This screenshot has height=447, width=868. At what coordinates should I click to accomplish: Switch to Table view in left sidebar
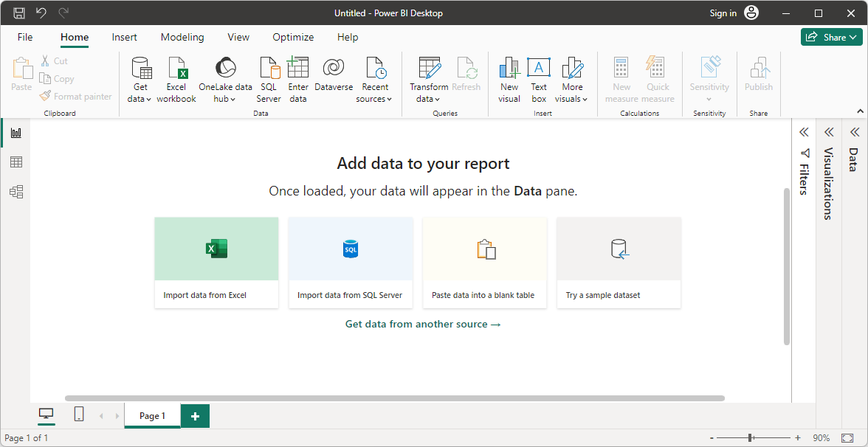tap(16, 162)
